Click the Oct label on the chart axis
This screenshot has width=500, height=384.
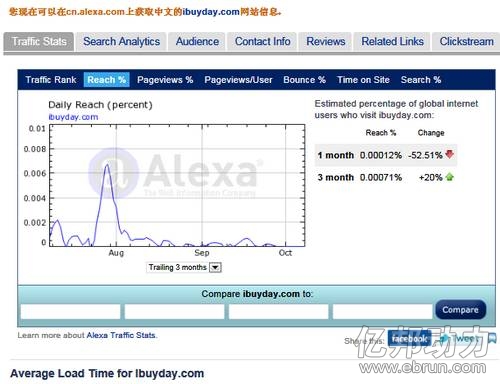(285, 253)
